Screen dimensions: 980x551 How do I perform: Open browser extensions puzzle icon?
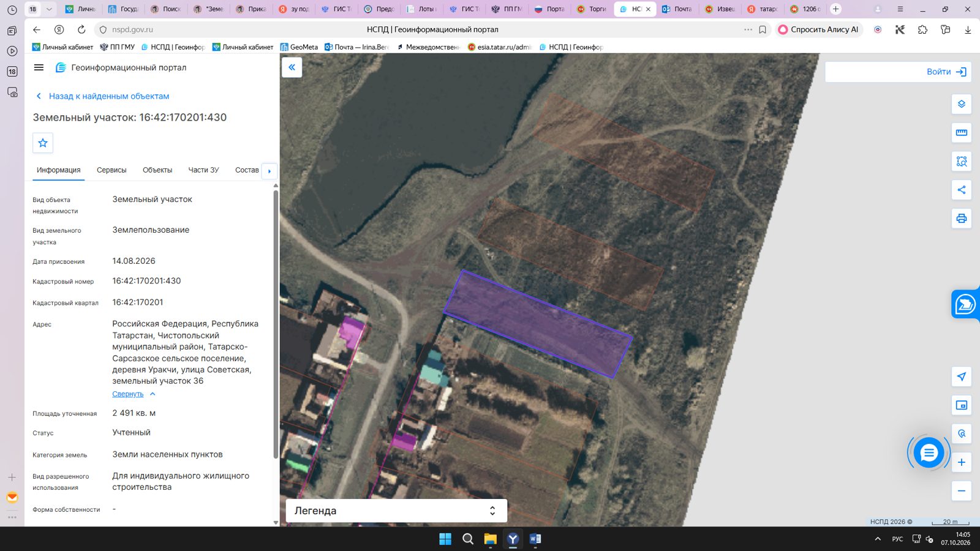[922, 29]
